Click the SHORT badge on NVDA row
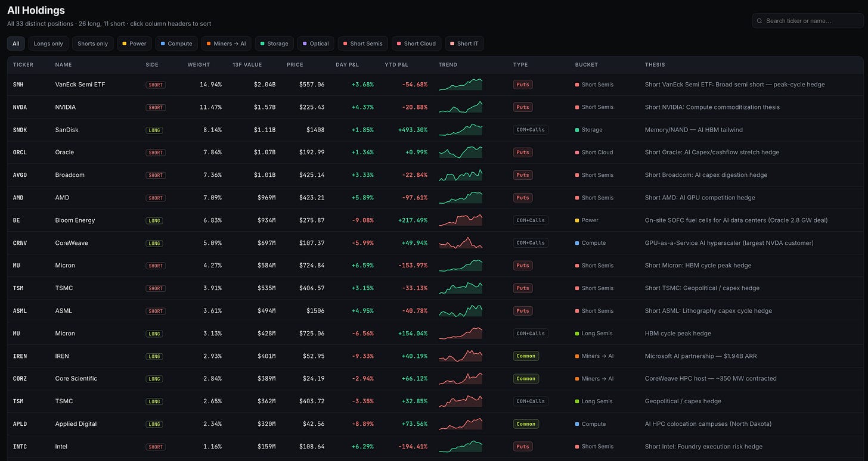The image size is (868, 461). coord(156,107)
